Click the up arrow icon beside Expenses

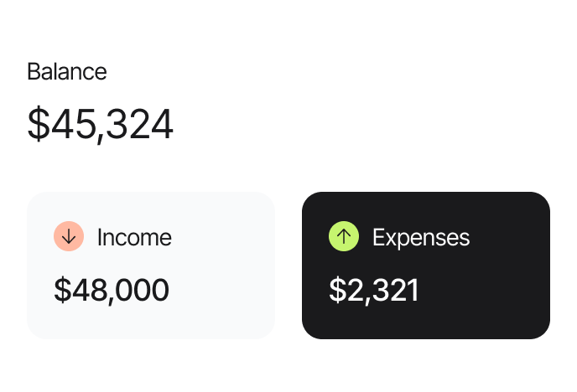click(343, 237)
